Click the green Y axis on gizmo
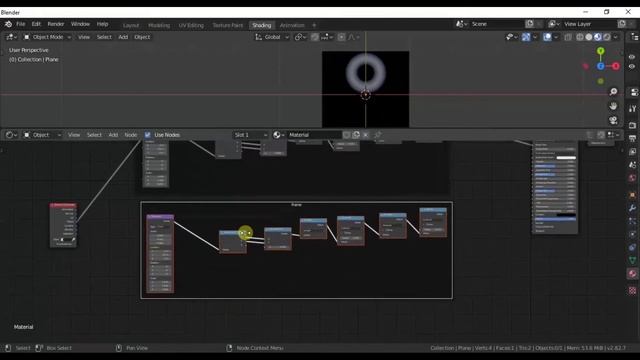This screenshot has width=640, height=360. click(x=600, y=51)
